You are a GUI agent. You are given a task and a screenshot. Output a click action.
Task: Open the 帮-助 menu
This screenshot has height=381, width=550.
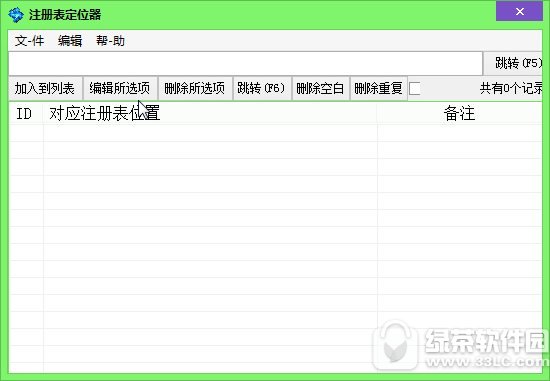[110, 41]
